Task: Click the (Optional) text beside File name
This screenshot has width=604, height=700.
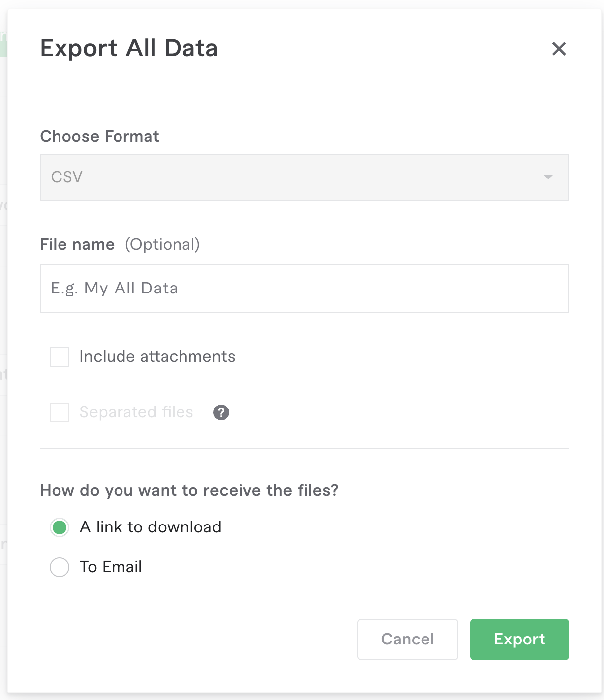Action: pos(163,244)
